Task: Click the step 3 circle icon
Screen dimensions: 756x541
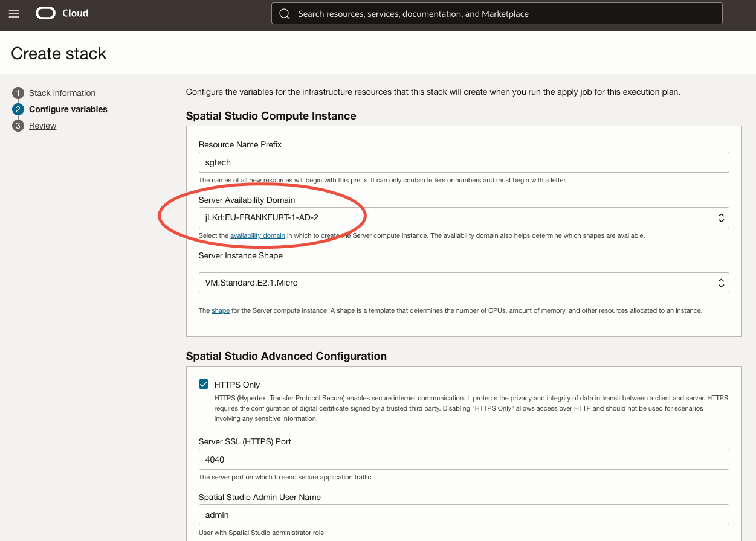Action: tap(18, 126)
